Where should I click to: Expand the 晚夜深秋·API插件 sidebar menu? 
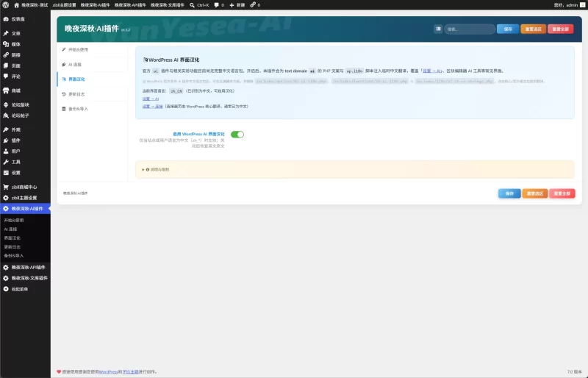[25, 267]
